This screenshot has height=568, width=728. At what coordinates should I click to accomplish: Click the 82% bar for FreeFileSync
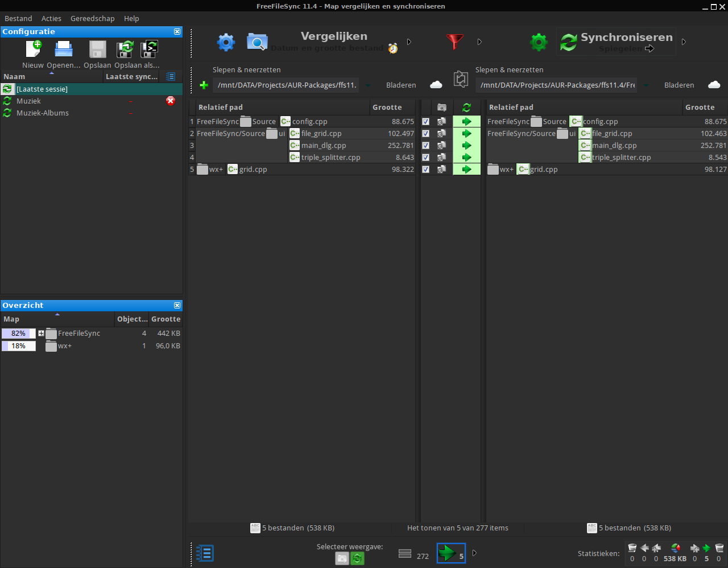coord(19,334)
